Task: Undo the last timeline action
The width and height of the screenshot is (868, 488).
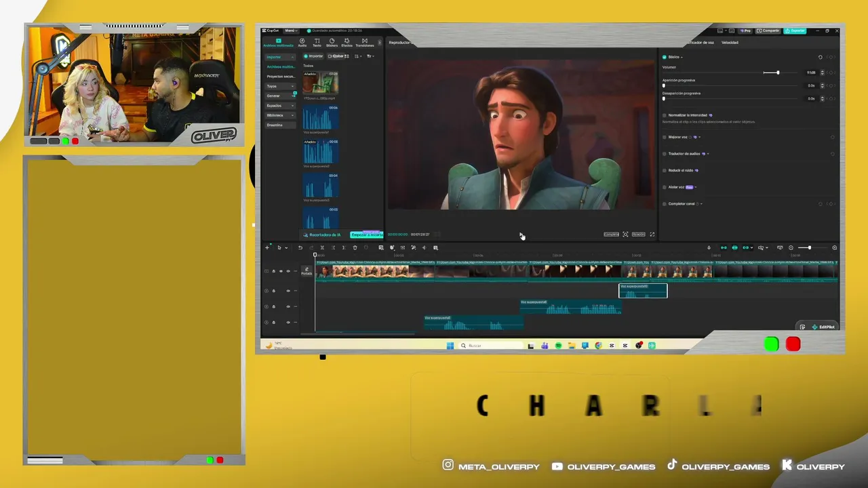Action: click(x=300, y=247)
